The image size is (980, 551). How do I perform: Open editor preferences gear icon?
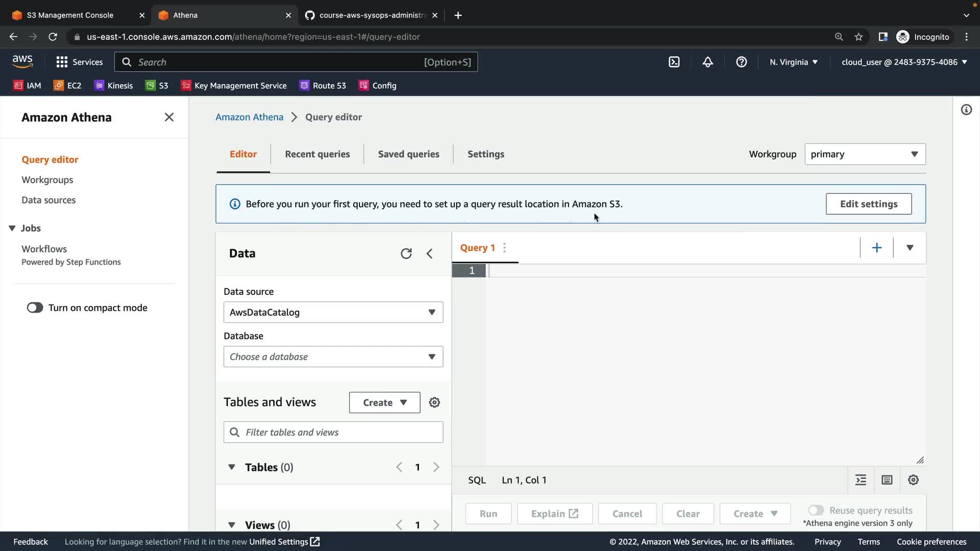pyautogui.click(x=913, y=480)
